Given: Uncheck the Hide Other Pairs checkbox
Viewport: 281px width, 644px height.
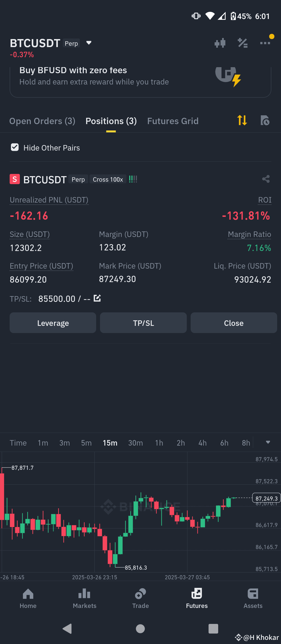Looking at the screenshot, I should click(15, 148).
